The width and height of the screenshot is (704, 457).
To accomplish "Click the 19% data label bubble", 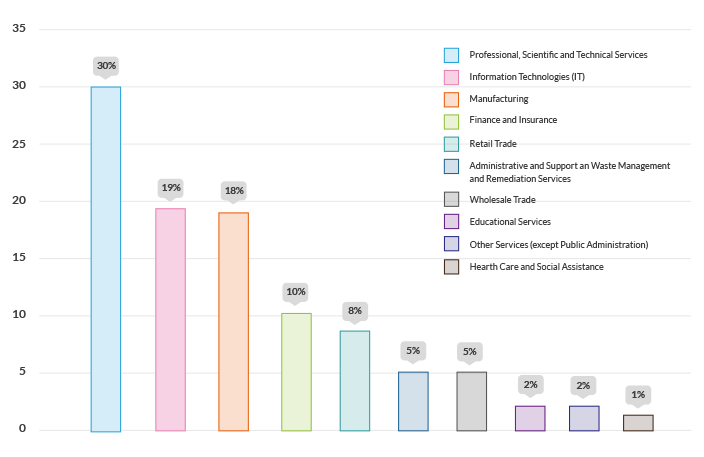I will [170, 187].
